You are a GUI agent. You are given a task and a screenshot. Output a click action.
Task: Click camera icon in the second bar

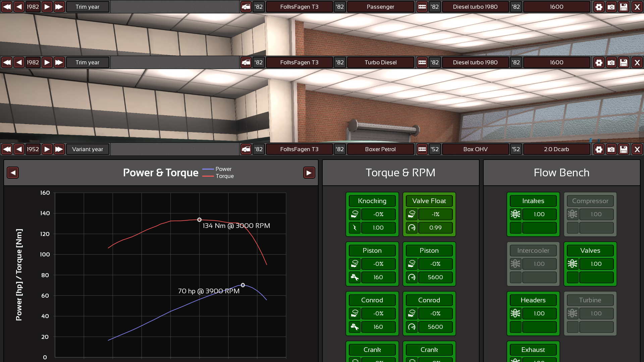tap(611, 62)
